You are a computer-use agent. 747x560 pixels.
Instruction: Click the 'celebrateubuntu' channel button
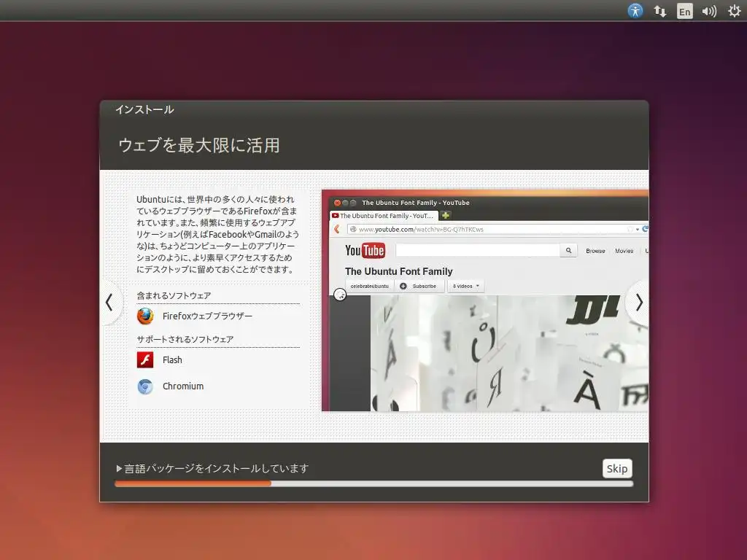coord(370,286)
